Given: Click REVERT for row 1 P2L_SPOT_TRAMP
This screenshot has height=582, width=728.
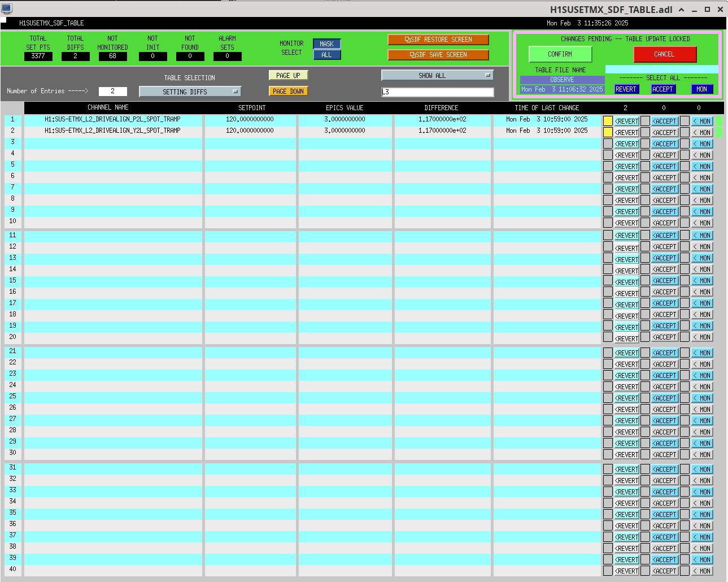Looking at the screenshot, I should (627, 121).
